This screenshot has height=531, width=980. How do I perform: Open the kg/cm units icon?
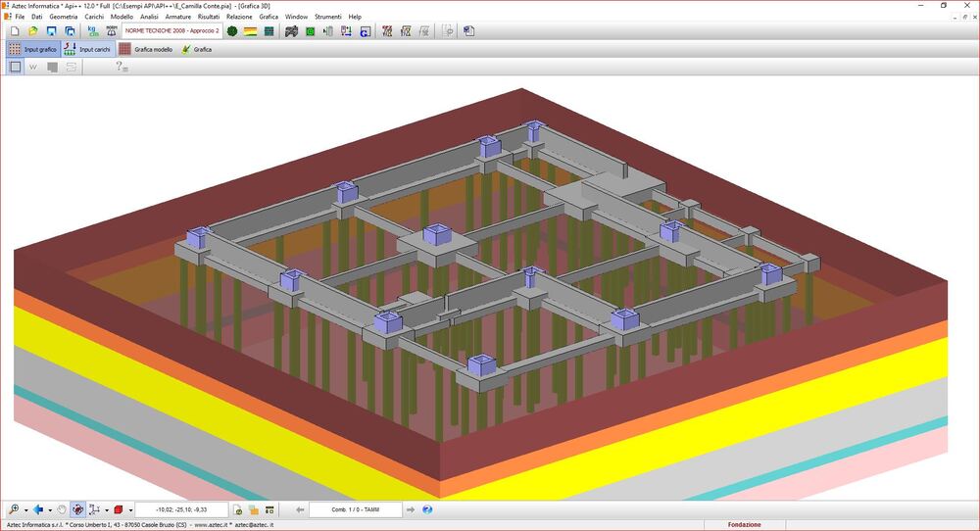[x=93, y=30]
